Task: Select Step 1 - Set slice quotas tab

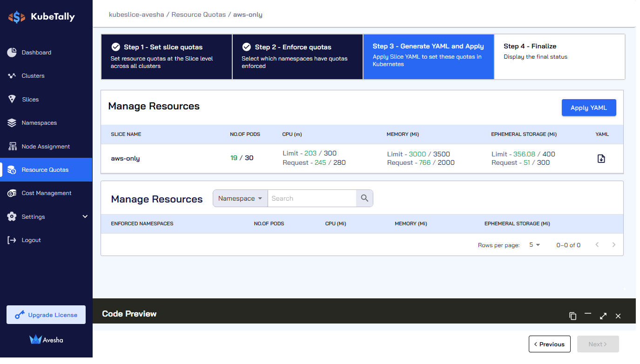Action: point(167,57)
